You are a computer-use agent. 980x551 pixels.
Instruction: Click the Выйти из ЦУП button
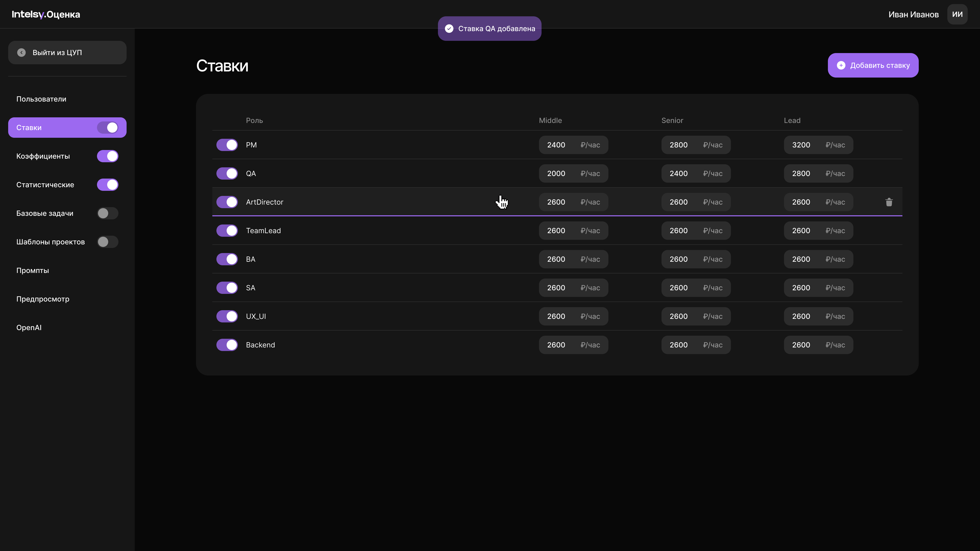67,53
